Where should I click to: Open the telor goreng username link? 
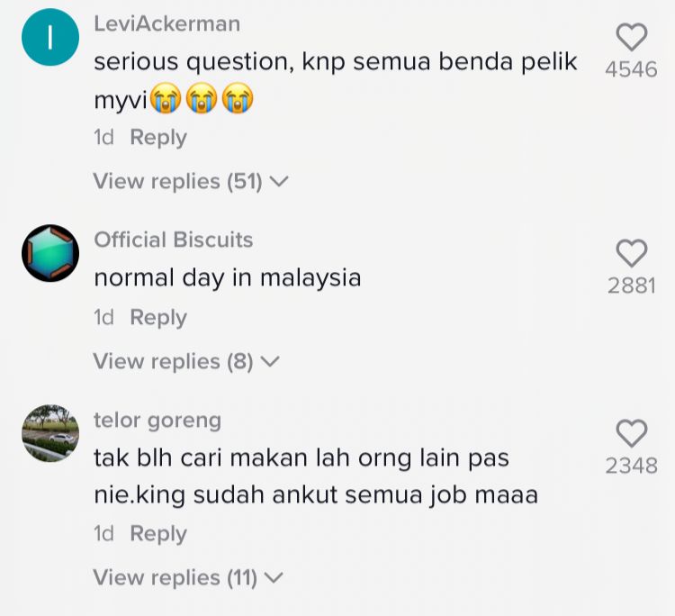157,421
